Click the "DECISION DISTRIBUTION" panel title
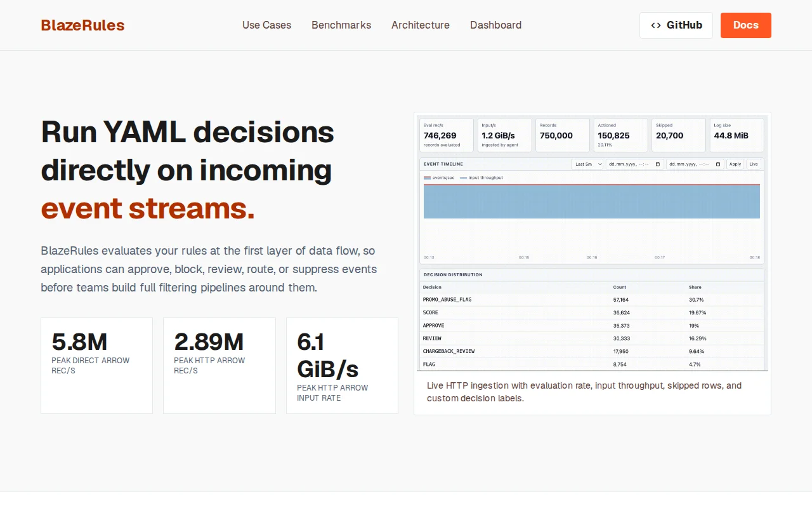Screen dimensions: 812x508 [453, 274]
